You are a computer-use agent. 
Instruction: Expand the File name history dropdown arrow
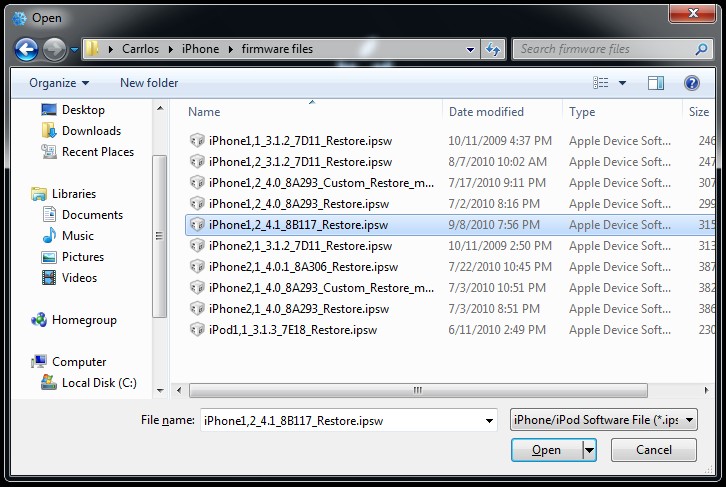coord(488,420)
